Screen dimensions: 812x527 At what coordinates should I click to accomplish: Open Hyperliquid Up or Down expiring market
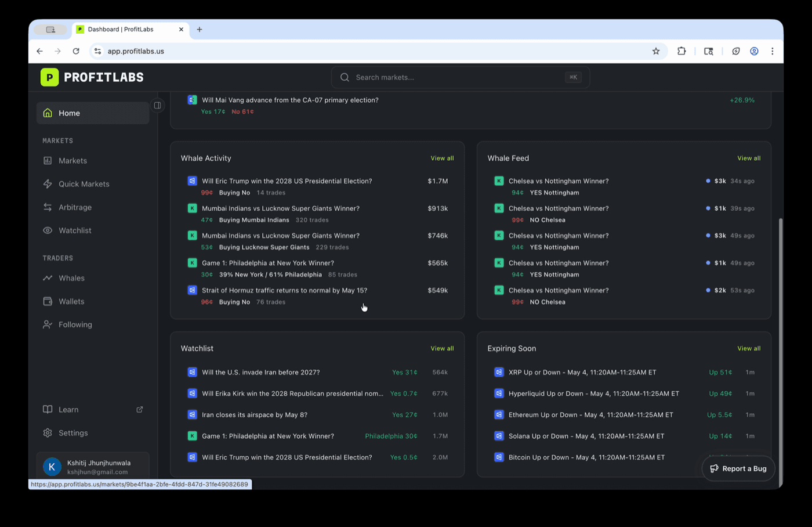tap(624, 394)
